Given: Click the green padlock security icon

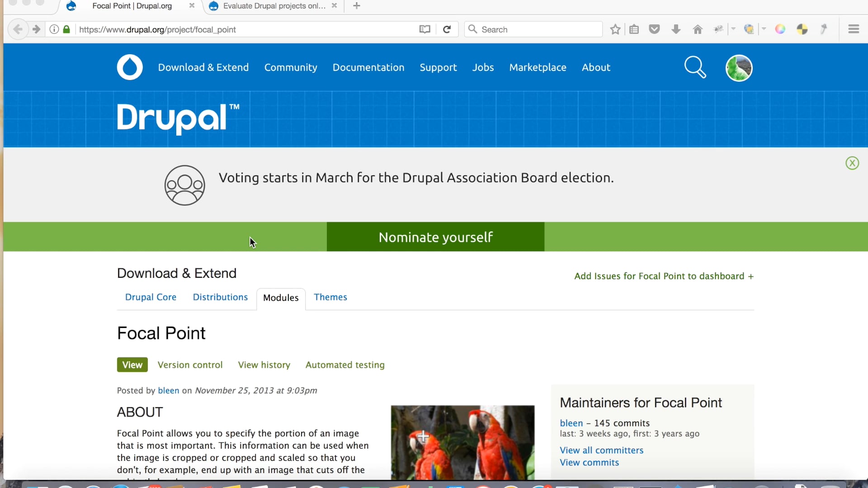Looking at the screenshot, I should [x=66, y=29].
